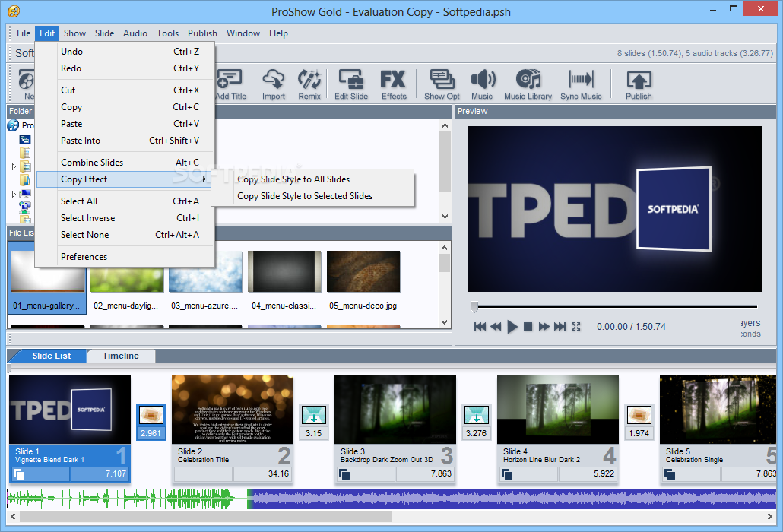Open the Music Library

(x=528, y=84)
